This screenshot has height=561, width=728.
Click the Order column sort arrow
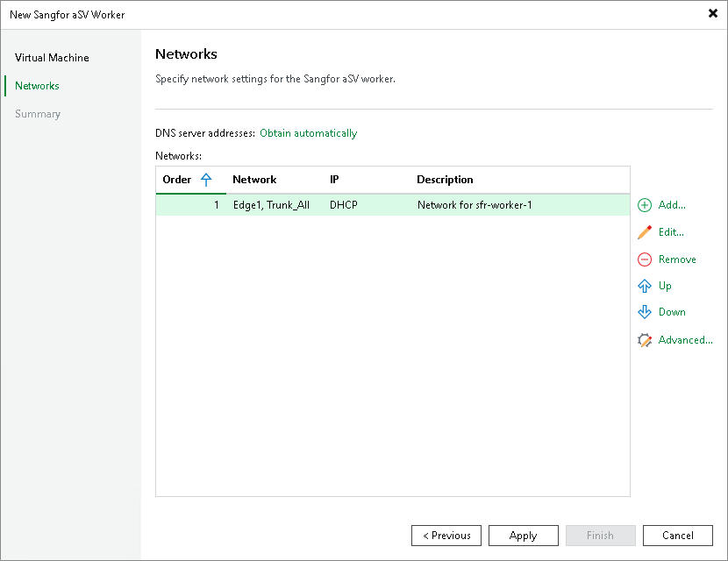(206, 180)
